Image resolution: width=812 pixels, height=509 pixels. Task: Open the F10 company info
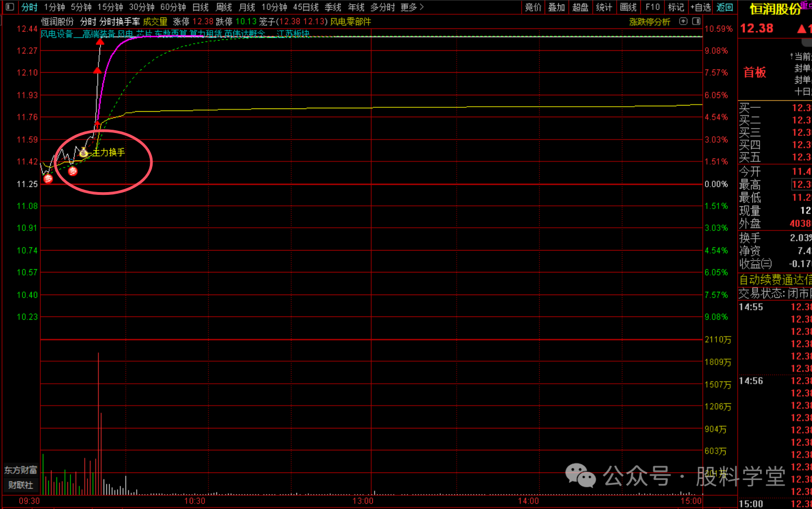pyautogui.click(x=652, y=7)
